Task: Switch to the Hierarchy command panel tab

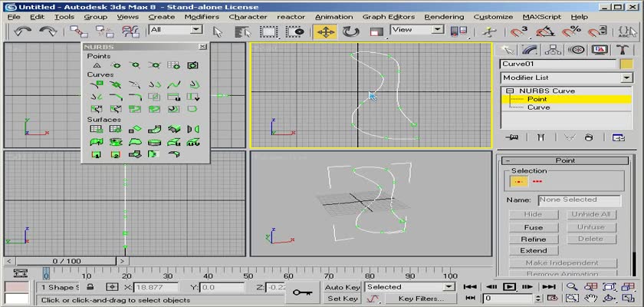Action: [x=554, y=50]
